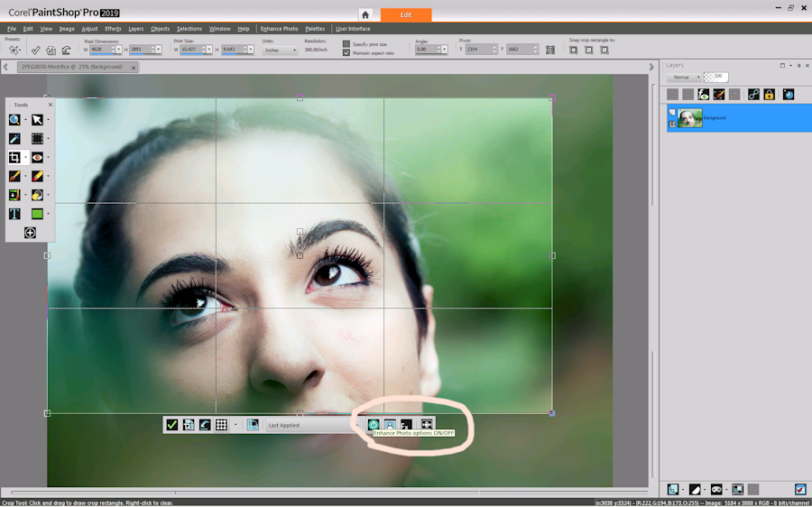This screenshot has height=507, width=812.
Task: Click the green rectangle shape swatch tool
Action: click(37, 215)
